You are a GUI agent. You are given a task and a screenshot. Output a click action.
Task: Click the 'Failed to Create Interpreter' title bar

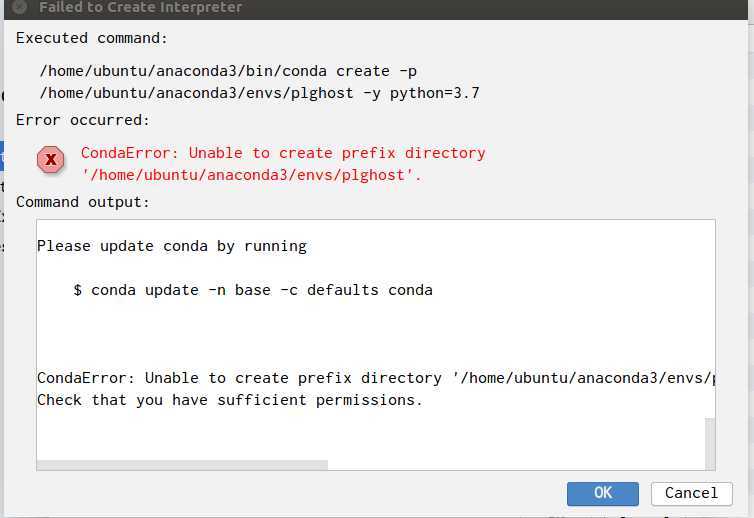point(375,8)
